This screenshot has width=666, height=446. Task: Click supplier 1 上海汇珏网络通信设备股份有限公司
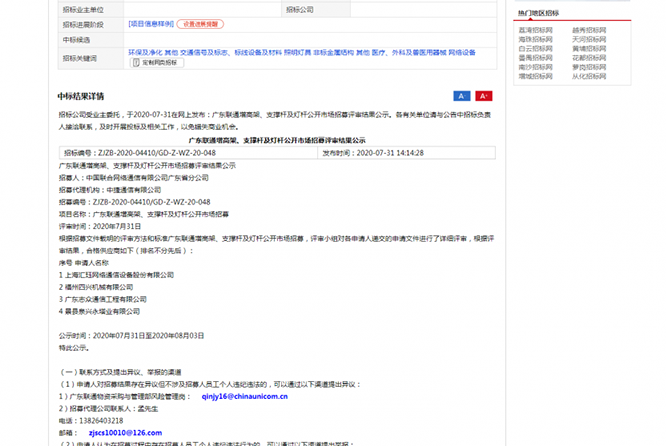coord(116,275)
